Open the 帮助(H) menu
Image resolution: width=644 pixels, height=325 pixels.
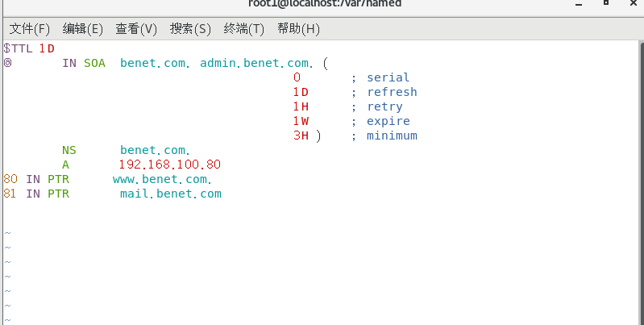click(x=298, y=29)
